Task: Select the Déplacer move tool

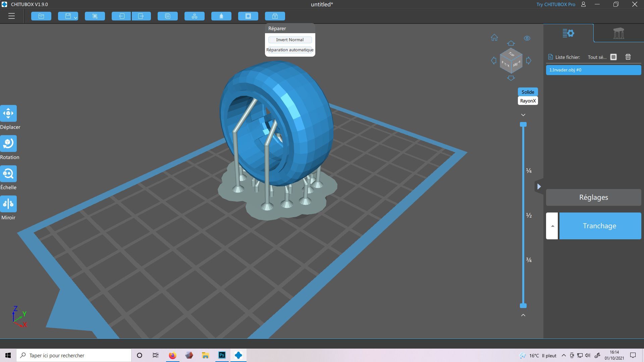Action: click(x=8, y=113)
